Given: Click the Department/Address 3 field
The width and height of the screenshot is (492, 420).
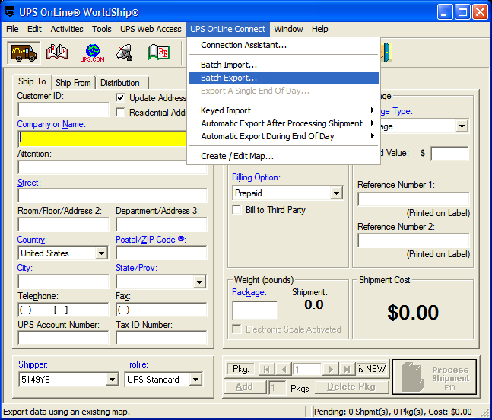Looking at the screenshot, I should click(x=161, y=224).
